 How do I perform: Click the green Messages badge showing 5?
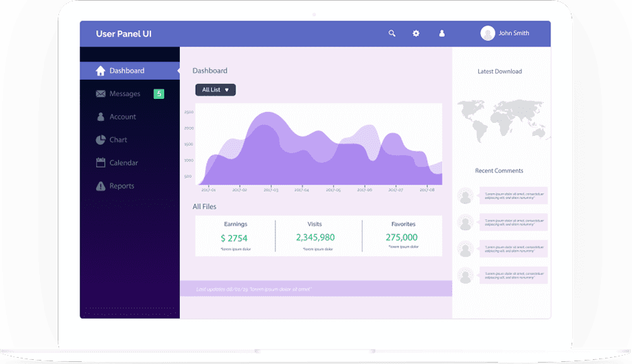click(x=159, y=93)
